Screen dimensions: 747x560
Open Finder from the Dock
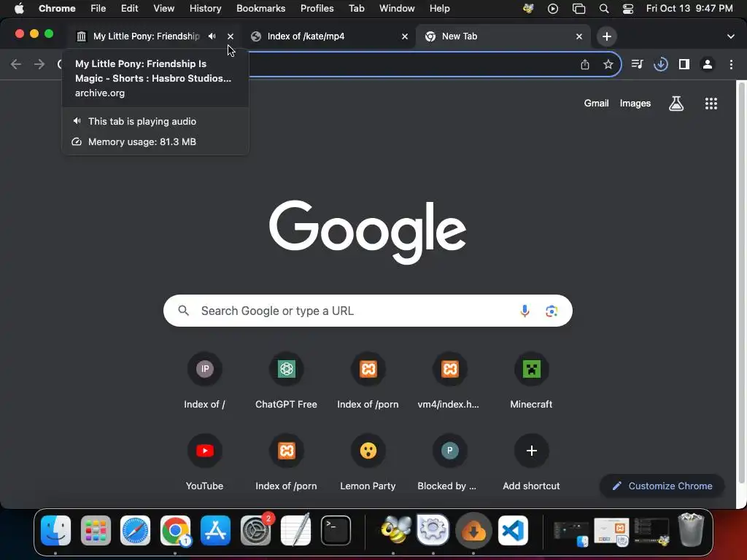(x=55, y=530)
